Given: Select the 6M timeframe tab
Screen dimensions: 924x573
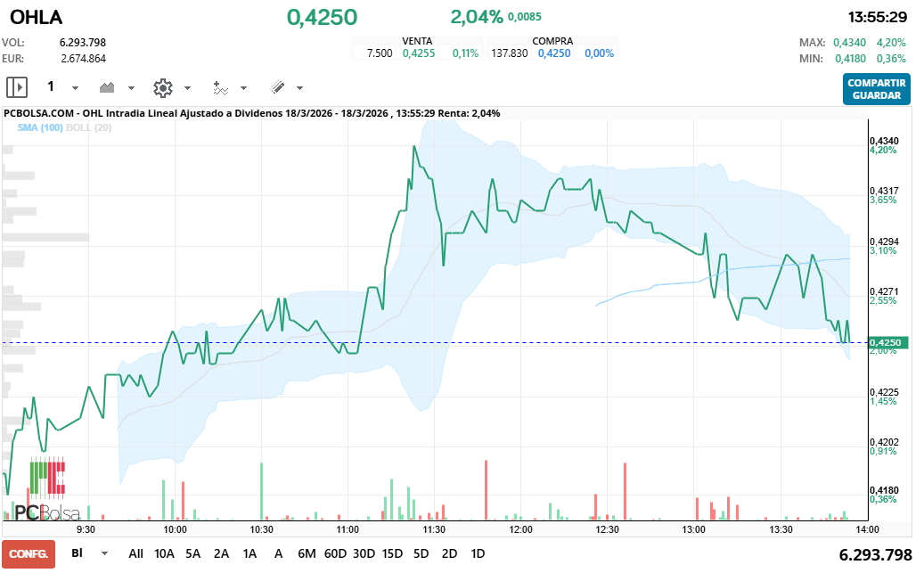Looking at the screenshot, I should [307, 553].
